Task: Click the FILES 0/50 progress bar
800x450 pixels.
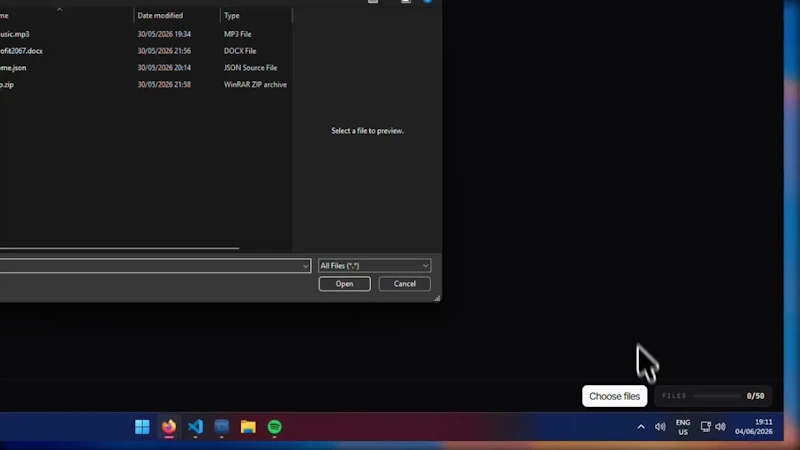Action: coord(717,396)
